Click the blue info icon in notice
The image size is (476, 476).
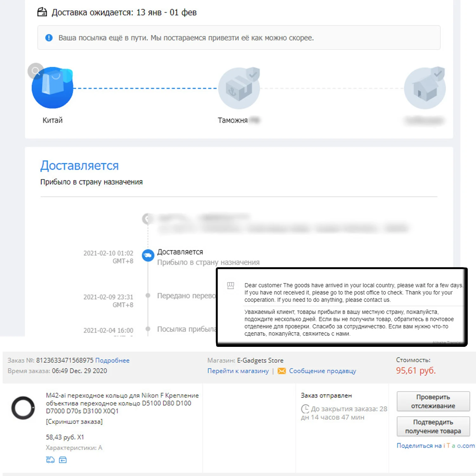(x=49, y=38)
